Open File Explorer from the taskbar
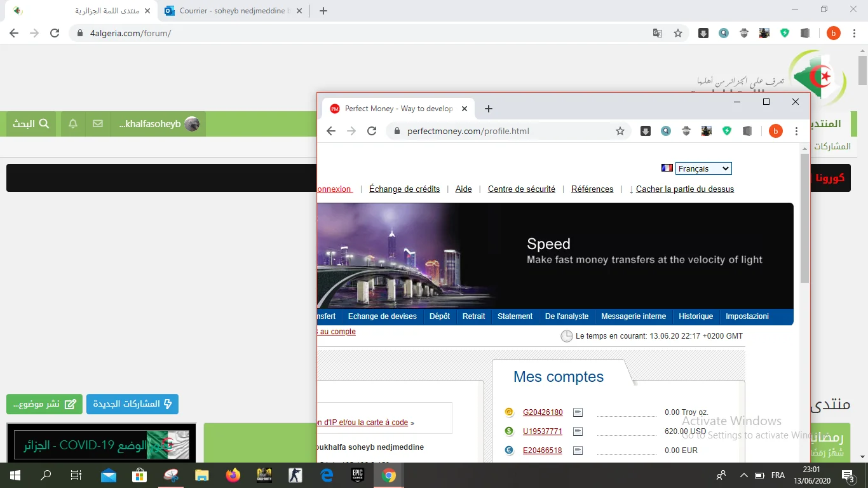This screenshot has width=868, height=488. pos(202,475)
